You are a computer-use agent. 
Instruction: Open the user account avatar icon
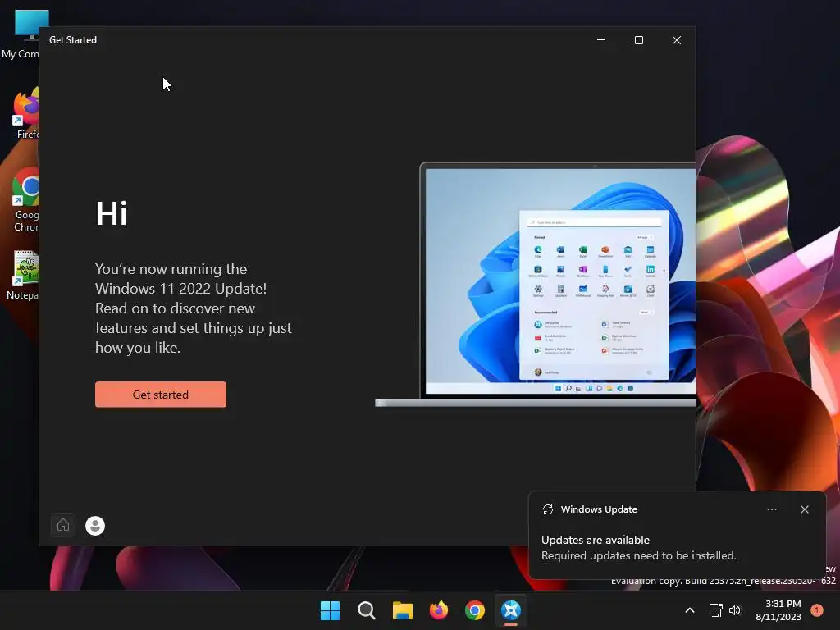coord(95,526)
